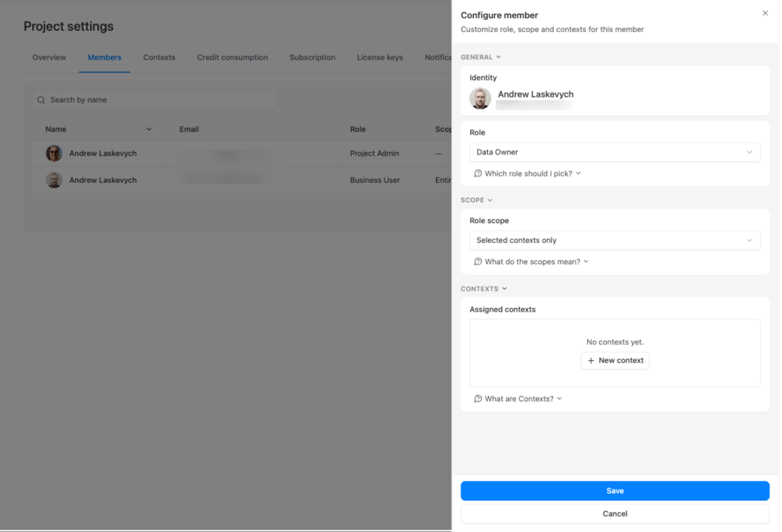
Task: Collapse the GENERAL section
Action: 480,57
